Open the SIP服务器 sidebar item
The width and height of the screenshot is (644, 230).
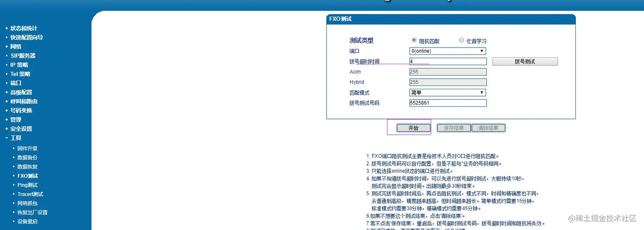[x=23, y=56]
